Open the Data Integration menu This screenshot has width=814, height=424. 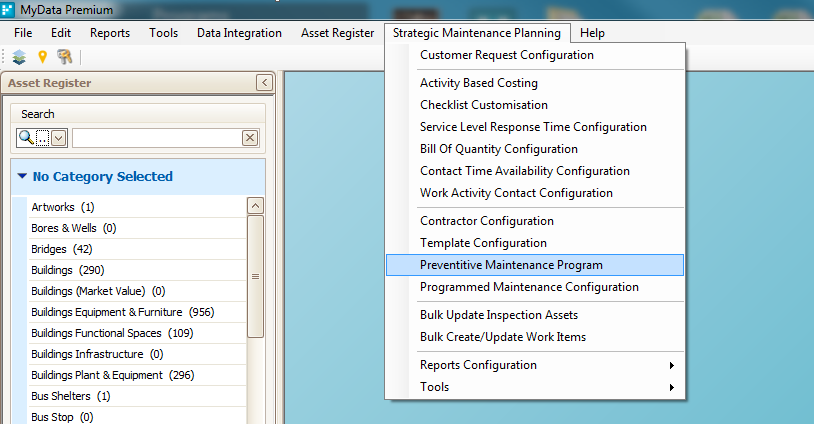click(239, 33)
